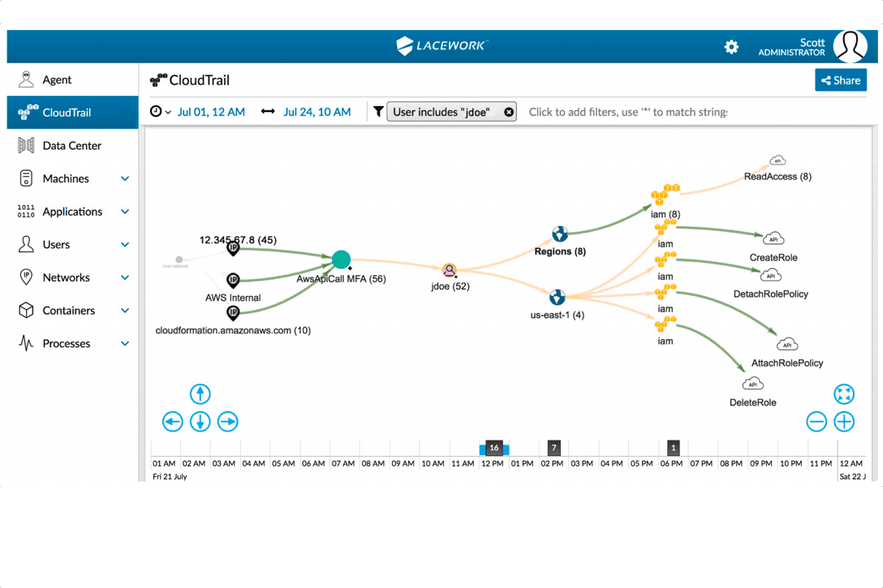Remove the User includes jdoe filter
883x588 pixels.
(509, 112)
